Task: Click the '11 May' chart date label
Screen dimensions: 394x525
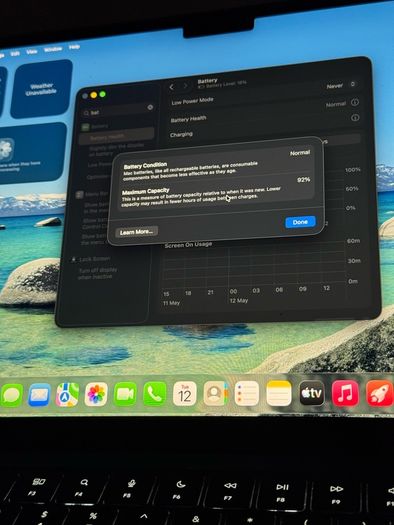Action: click(x=171, y=303)
